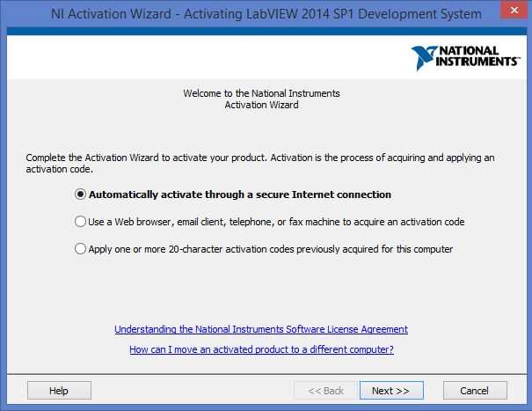Close the NI Activation Wizard window
Image resolution: width=532 pixels, height=411 pixels.
pyautogui.click(x=514, y=11)
